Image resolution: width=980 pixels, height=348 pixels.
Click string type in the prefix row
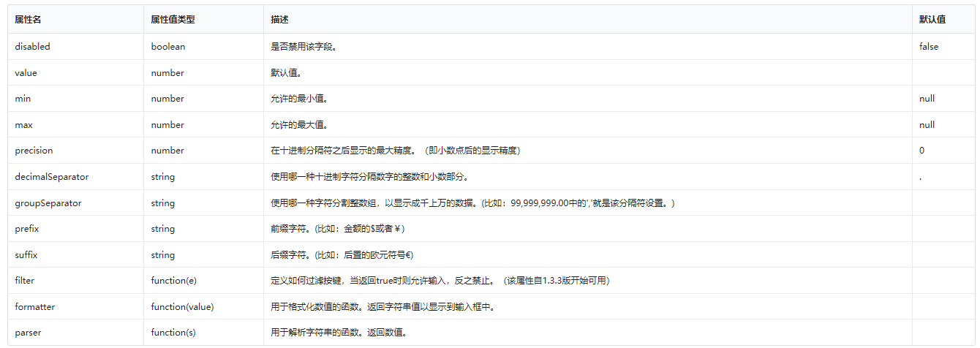163,228
